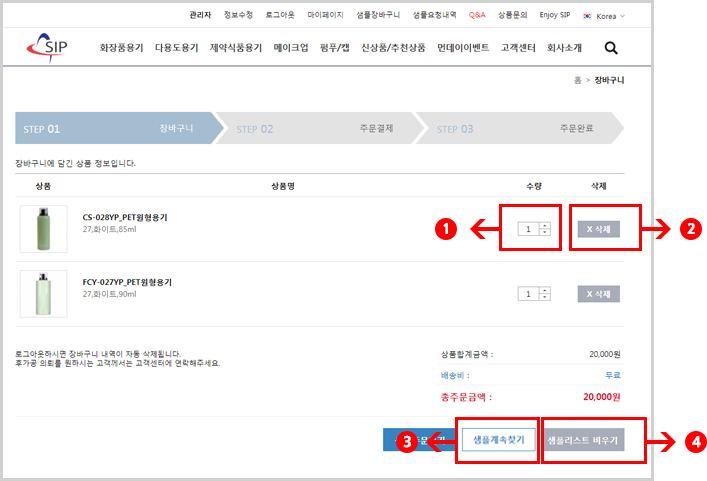
Task: Open the 메이크업 menu
Action: pos(291,48)
